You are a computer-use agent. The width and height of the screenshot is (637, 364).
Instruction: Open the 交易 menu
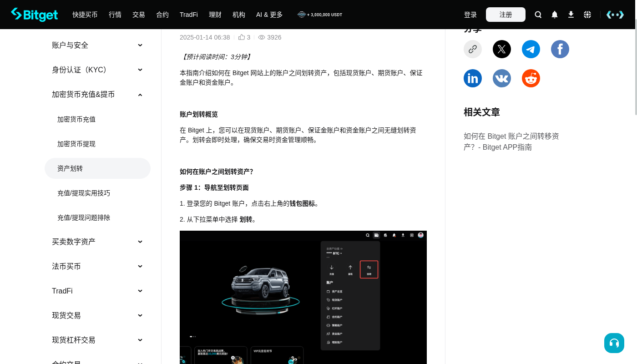point(139,15)
